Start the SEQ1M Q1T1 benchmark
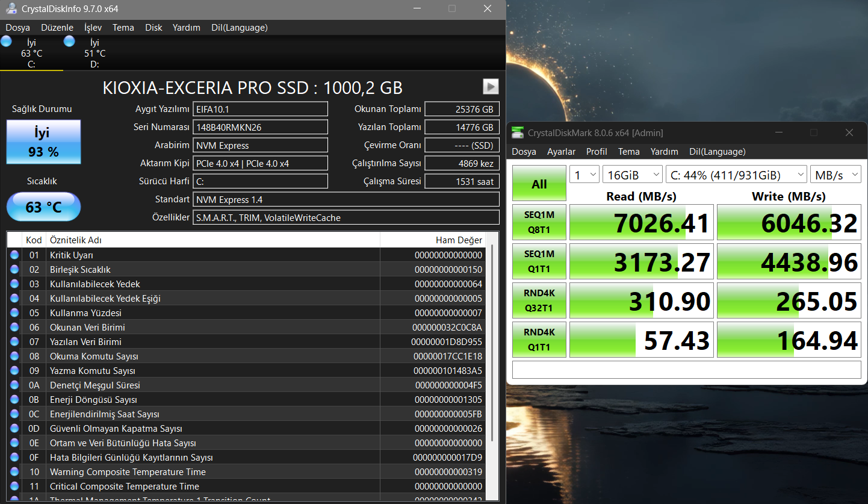The image size is (868, 504). tap(539, 261)
